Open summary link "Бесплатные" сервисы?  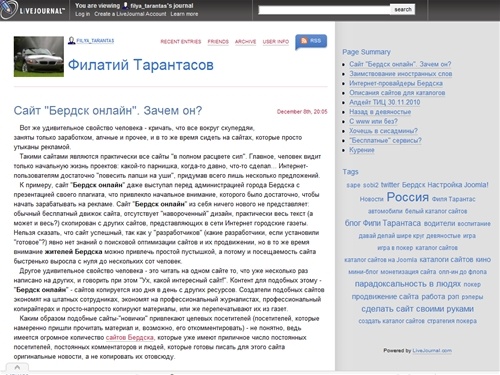pos(385,140)
